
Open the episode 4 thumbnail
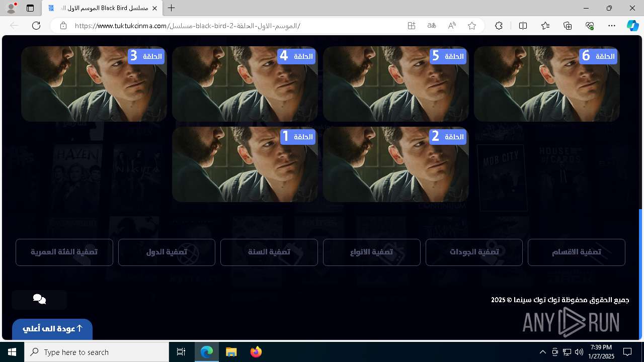[245, 84]
